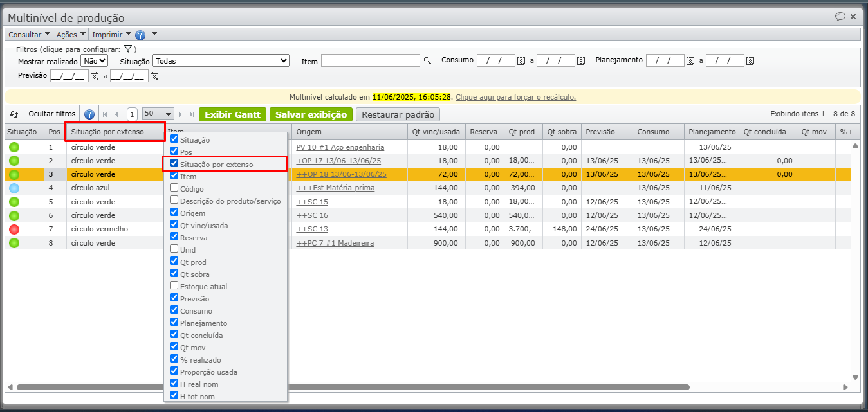Click the chat bubble icon in title bar
The image size is (868, 412).
840,17
